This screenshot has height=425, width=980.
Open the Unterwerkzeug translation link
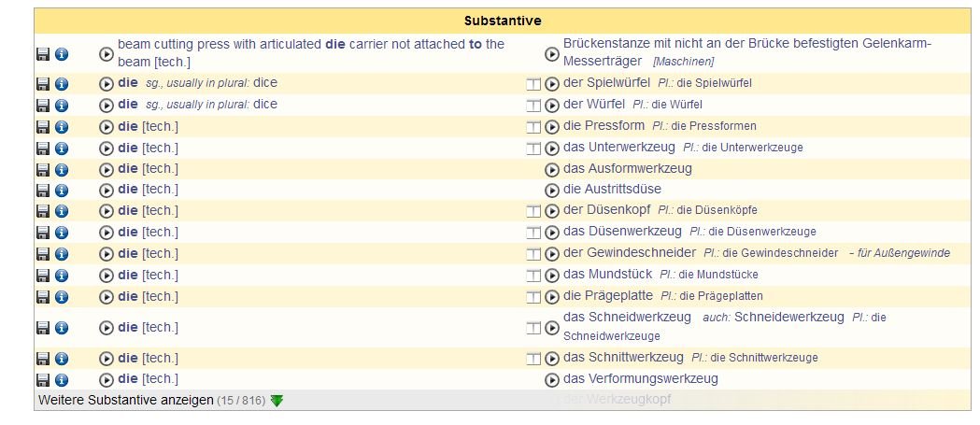coord(618,148)
